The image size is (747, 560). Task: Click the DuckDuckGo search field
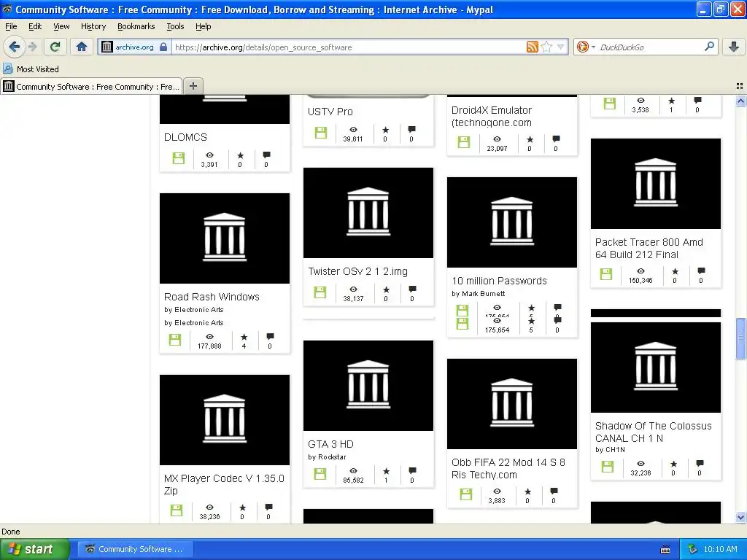pyautogui.click(x=650, y=47)
